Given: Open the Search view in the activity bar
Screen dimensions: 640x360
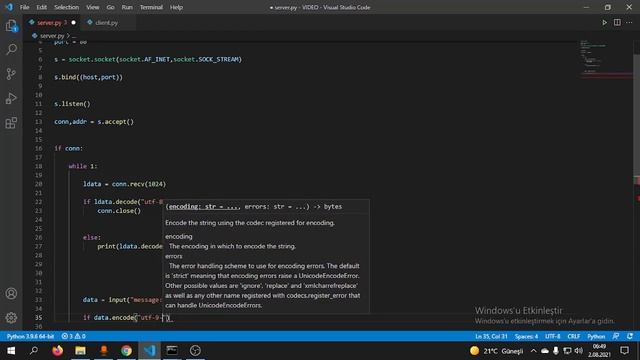Looking at the screenshot, I should click(11, 49).
